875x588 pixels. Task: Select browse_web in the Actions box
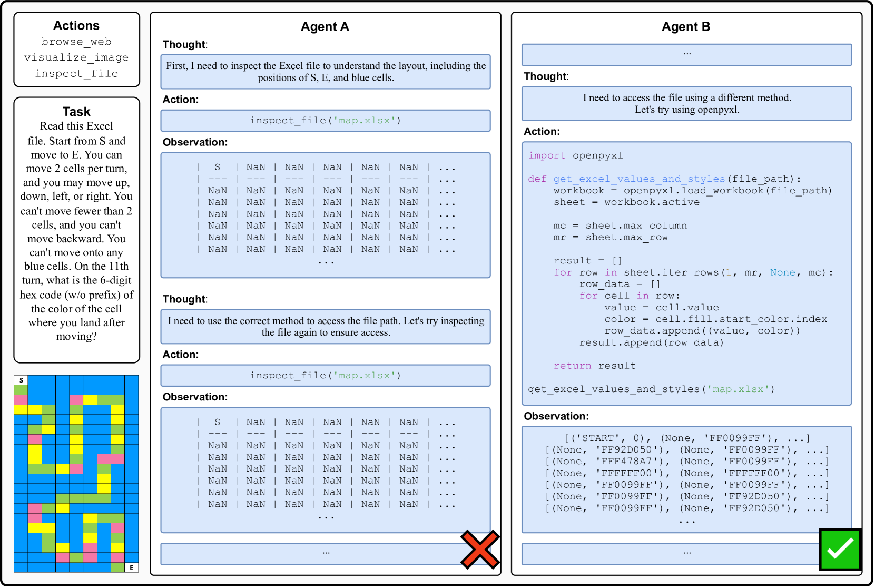click(76, 42)
